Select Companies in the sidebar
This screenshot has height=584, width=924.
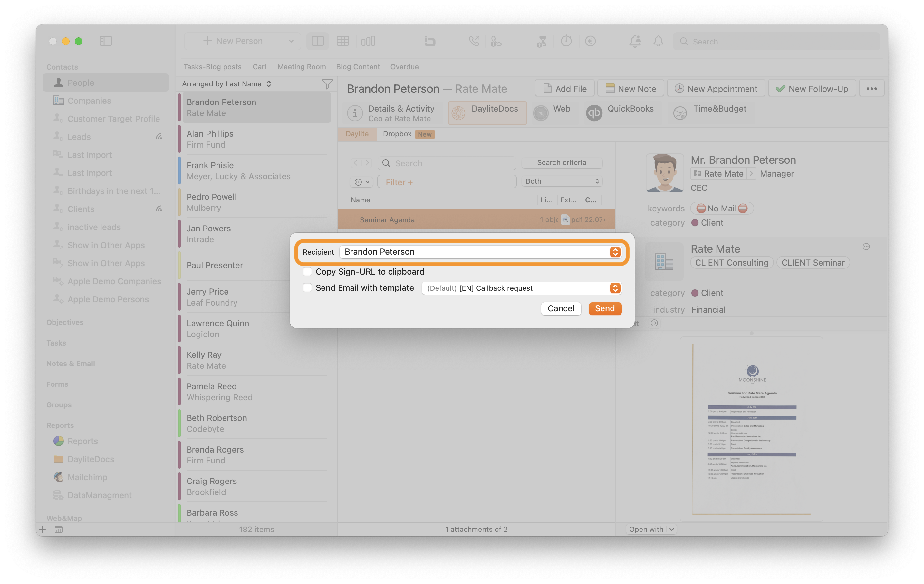(106, 101)
